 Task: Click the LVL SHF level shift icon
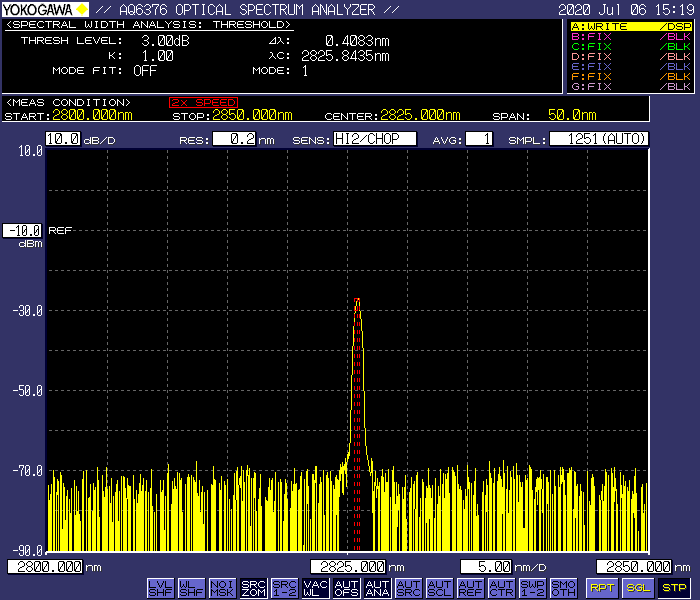160,587
